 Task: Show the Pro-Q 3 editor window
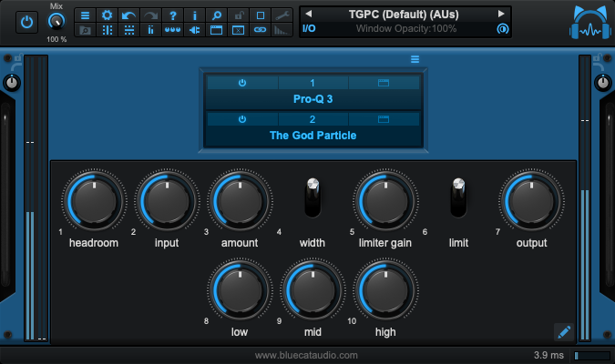tap(384, 83)
